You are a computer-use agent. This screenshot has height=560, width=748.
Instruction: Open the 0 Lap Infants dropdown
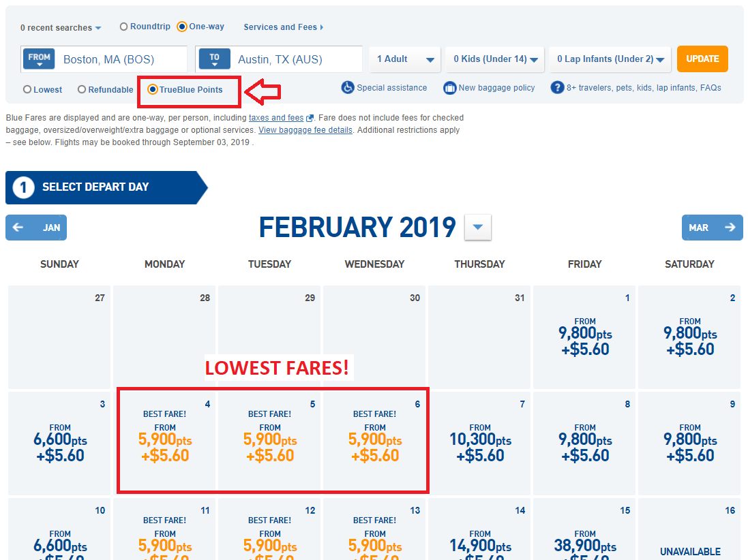point(610,59)
